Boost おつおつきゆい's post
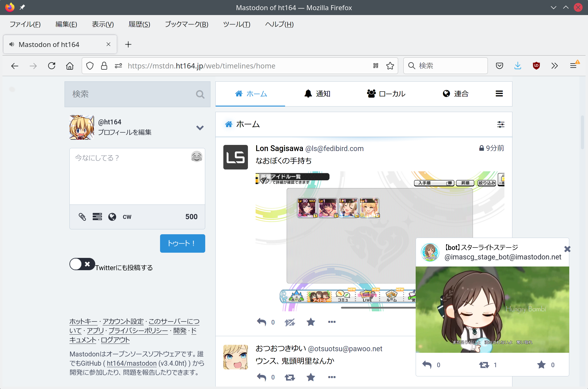 [x=290, y=377]
